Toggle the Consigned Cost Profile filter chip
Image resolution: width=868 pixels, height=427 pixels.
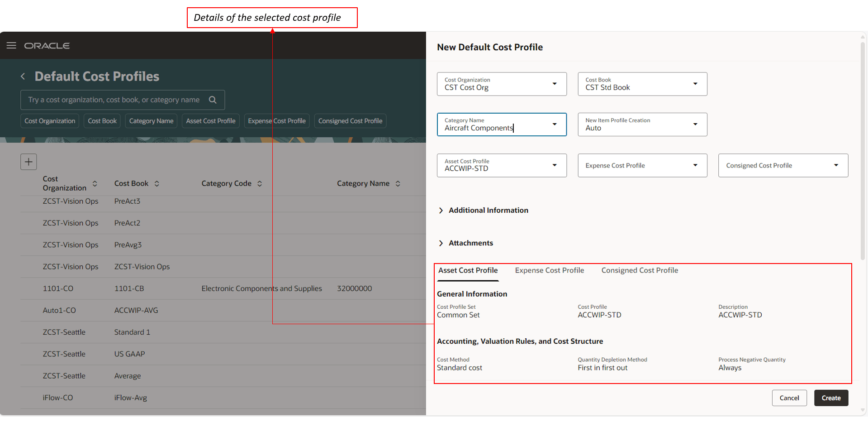pos(350,121)
